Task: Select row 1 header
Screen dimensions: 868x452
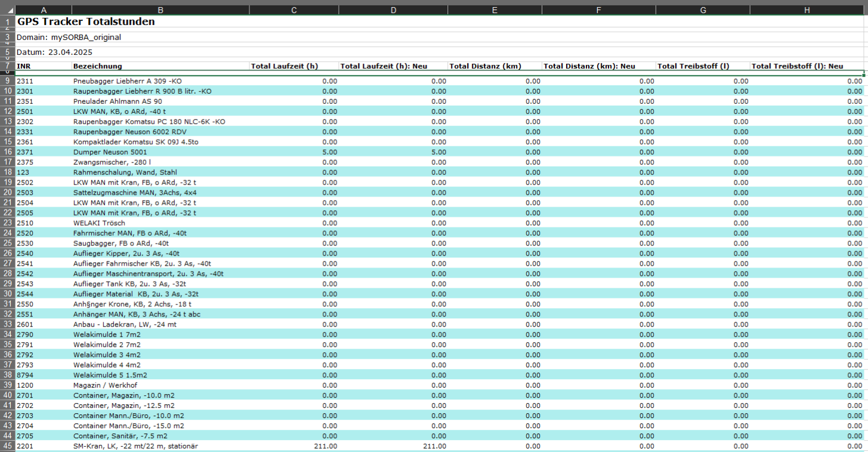Action: pos(7,21)
